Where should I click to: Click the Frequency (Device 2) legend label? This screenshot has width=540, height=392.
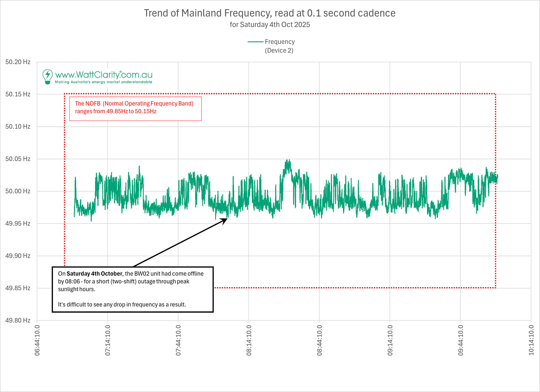pos(279,46)
